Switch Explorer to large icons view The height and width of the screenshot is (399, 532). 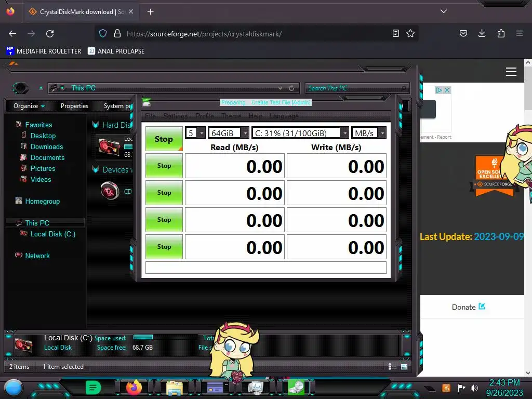[x=404, y=366]
